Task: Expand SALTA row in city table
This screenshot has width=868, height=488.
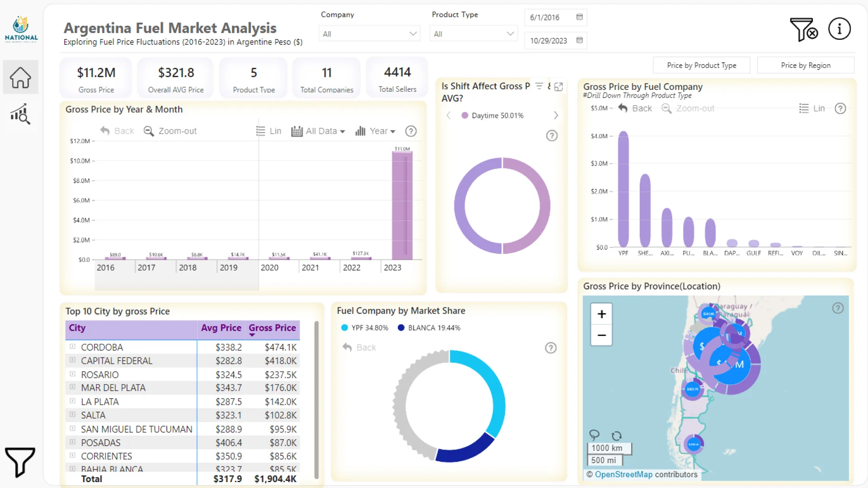Action: point(72,414)
